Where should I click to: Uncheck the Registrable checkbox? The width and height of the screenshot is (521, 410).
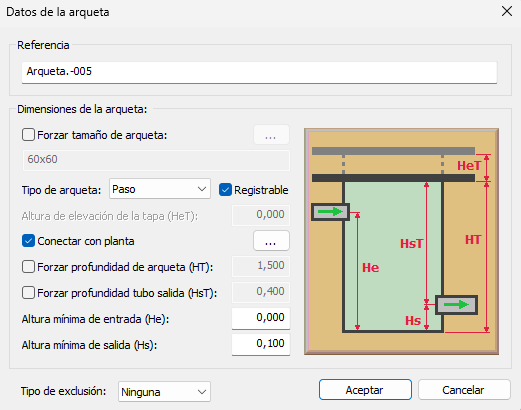pos(225,190)
